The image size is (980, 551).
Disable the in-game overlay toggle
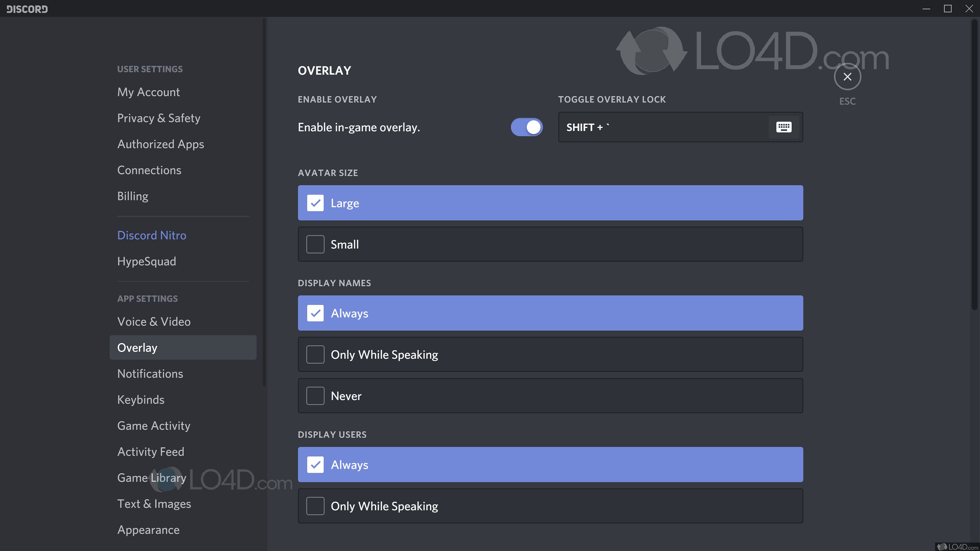click(526, 127)
